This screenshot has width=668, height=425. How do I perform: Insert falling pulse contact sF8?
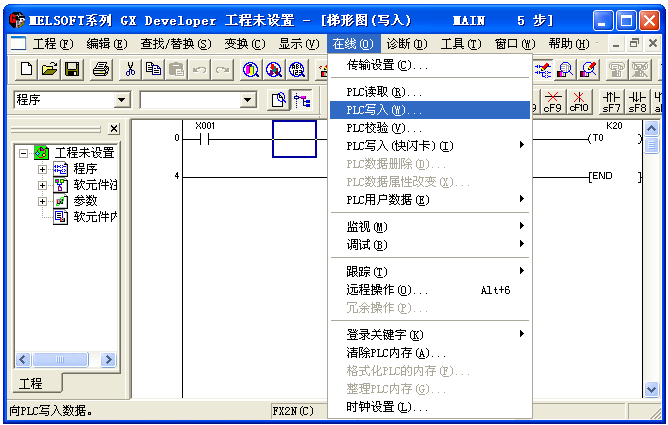point(637,100)
